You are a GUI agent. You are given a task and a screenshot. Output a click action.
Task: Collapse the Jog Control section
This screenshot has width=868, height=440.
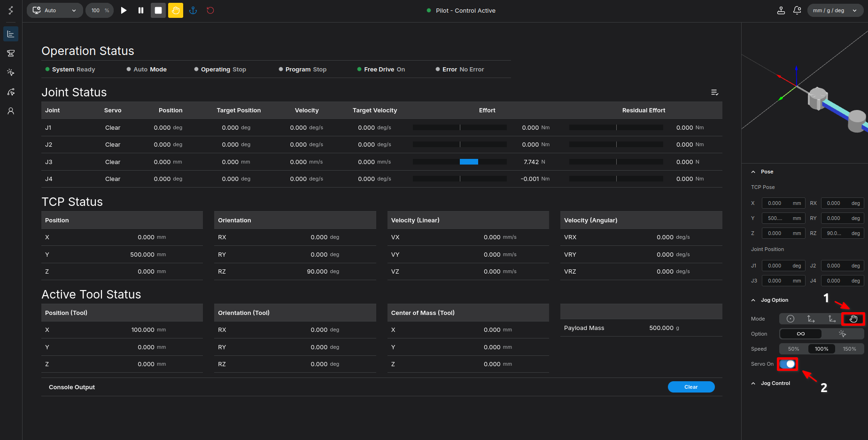coord(753,384)
